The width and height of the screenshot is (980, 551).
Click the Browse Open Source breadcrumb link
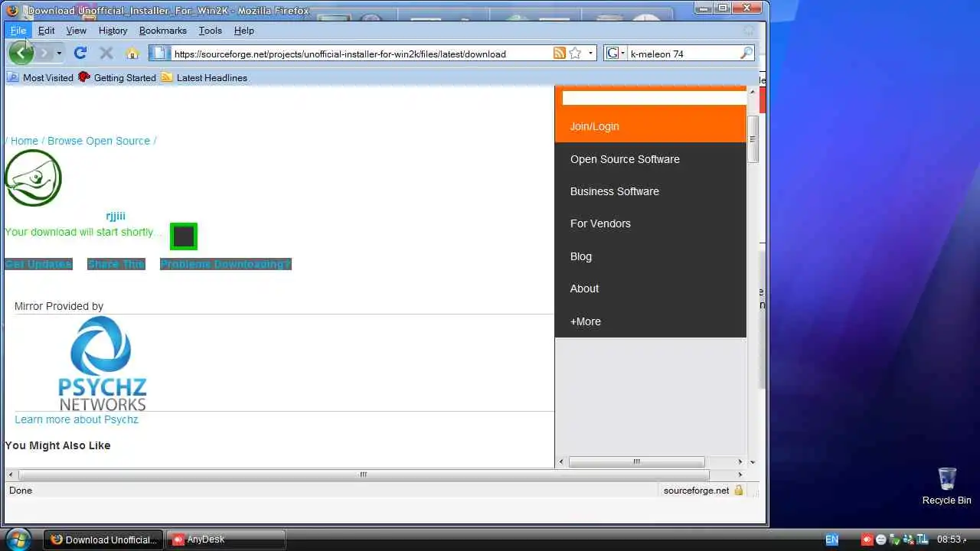coord(99,141)
